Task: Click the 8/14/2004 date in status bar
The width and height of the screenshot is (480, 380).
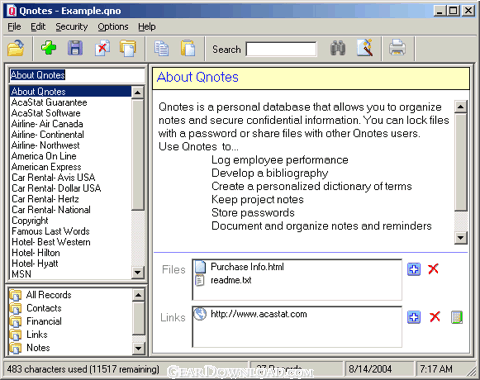Action: tap(370, 369)
